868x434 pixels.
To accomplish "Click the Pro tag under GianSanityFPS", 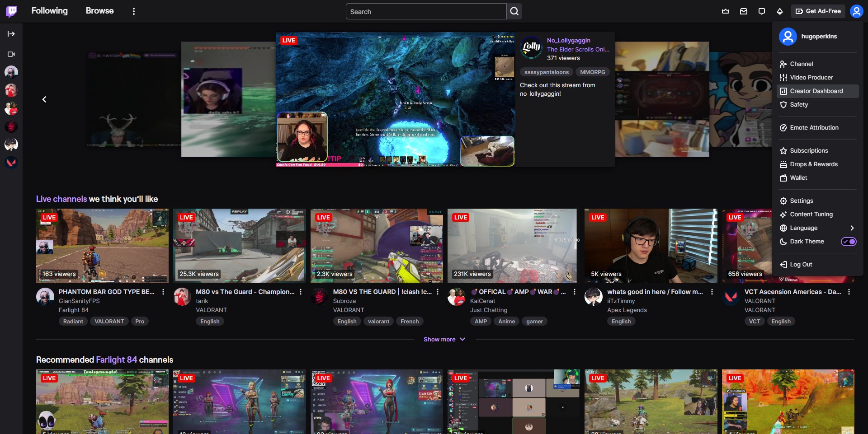I will (140, 322).
